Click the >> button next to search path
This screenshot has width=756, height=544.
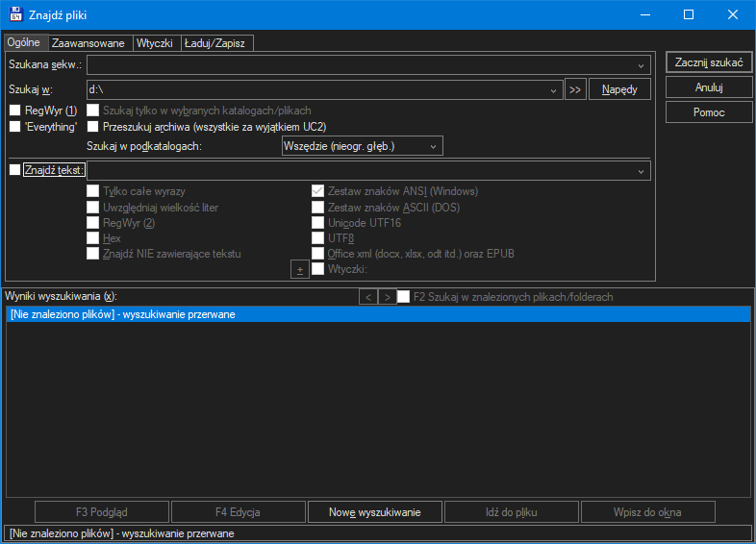click(575, 89)
